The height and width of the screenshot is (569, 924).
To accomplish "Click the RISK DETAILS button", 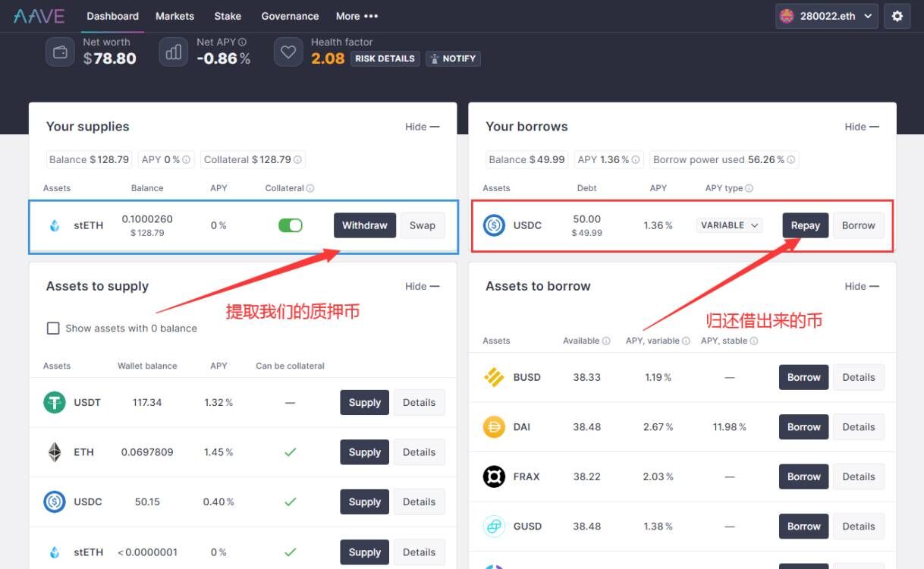I will pyautogui.click(x=385, y=58).
